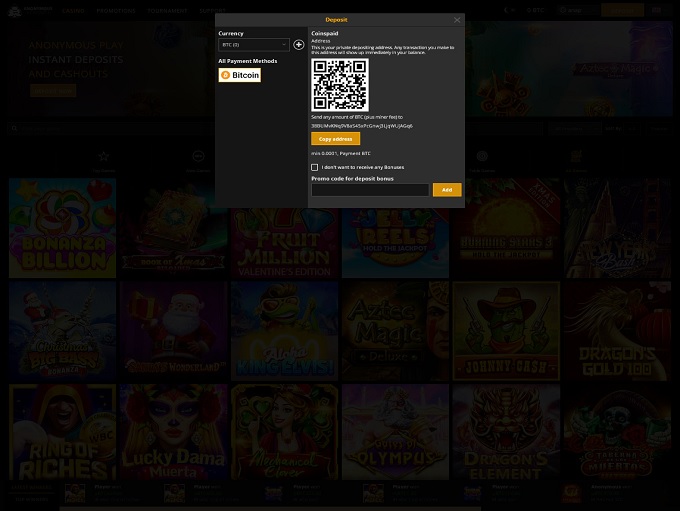Select the BTC deposit address text
Screen dimensions: 680x511
click(x=362, y=126)
